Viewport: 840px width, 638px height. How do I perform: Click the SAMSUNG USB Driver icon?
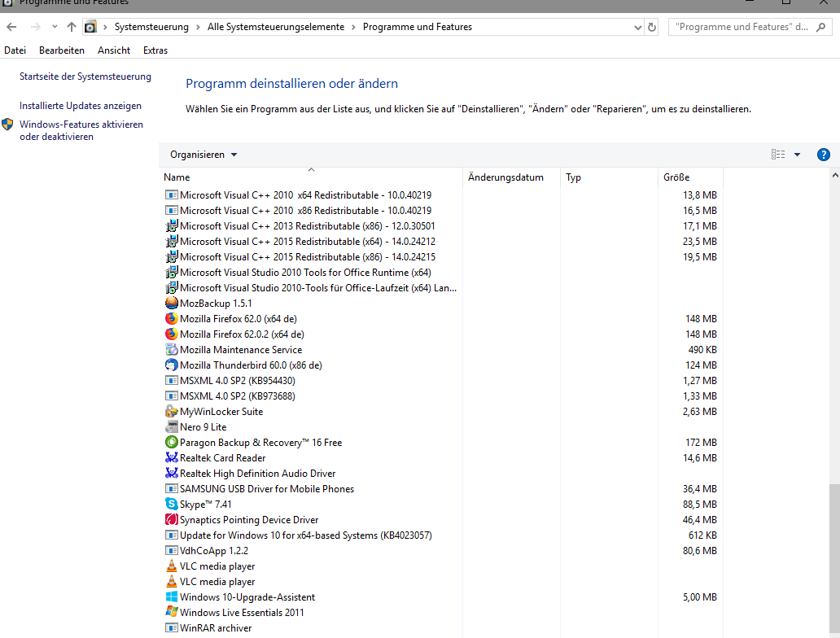pos(172,489)
